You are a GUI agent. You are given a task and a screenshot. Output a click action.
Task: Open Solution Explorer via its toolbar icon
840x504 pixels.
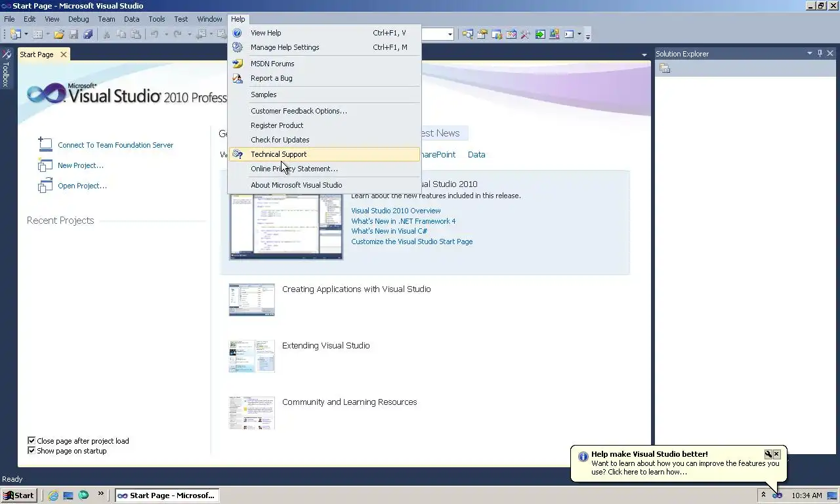click(x=468, y=34)
